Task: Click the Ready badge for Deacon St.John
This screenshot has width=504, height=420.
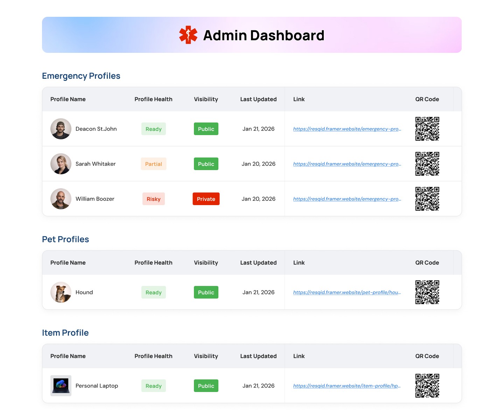Action: [x=153, y=128]
